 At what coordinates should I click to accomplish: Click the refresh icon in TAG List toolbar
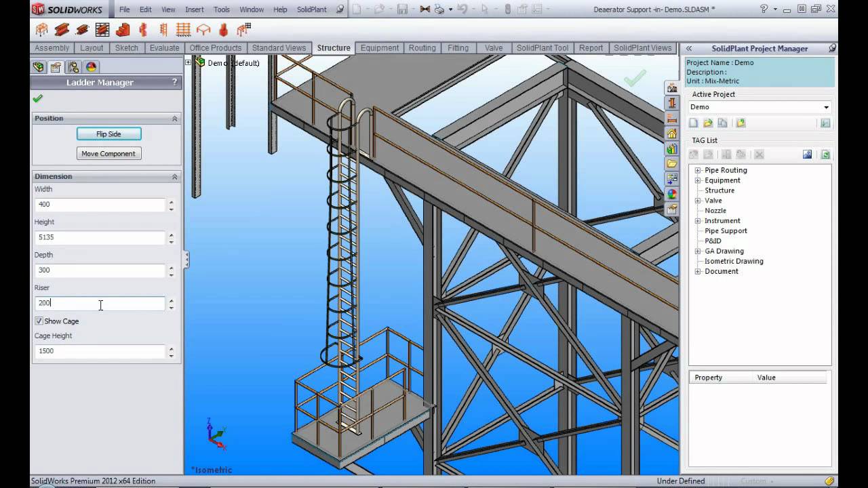825,155
